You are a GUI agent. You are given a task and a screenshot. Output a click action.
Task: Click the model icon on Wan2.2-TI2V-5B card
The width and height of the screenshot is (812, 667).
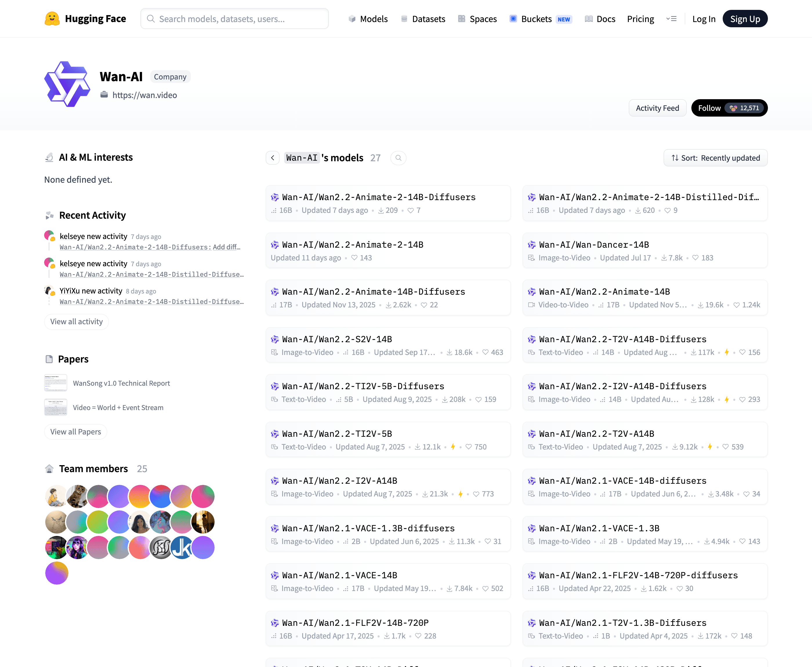click(275, 434)
